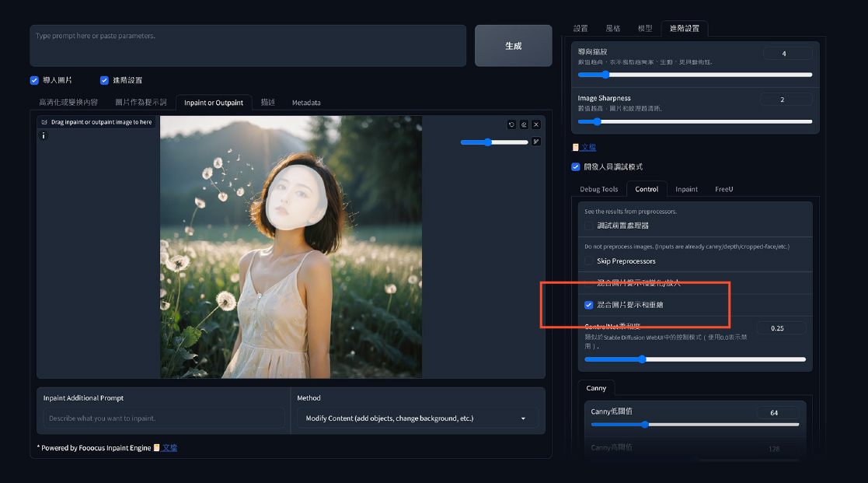868x483 pixels.
Task: Open the FreeU tab
Action: click(x=724, y=190)
